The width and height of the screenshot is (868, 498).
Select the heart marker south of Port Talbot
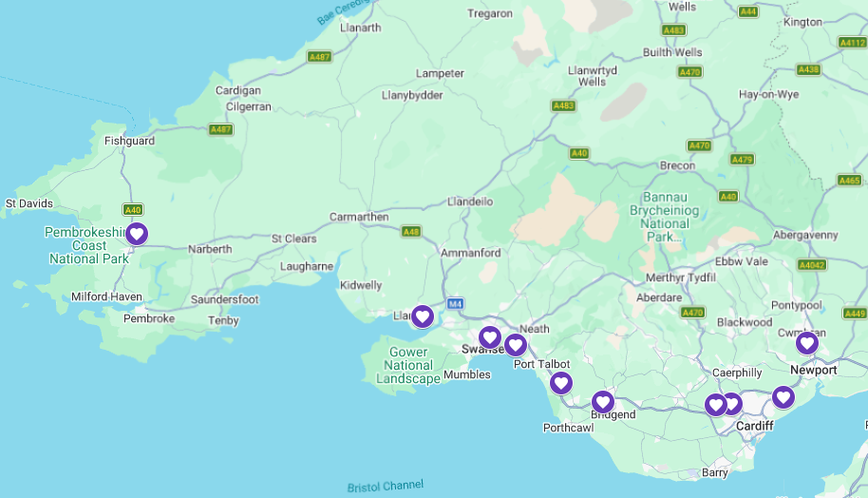coord(560,383)
